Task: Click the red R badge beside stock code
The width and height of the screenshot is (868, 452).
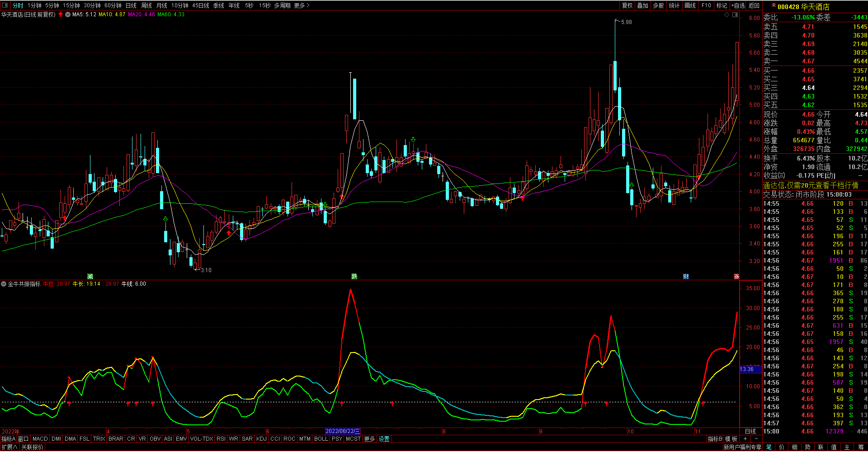Action: (x=774, y=5)
